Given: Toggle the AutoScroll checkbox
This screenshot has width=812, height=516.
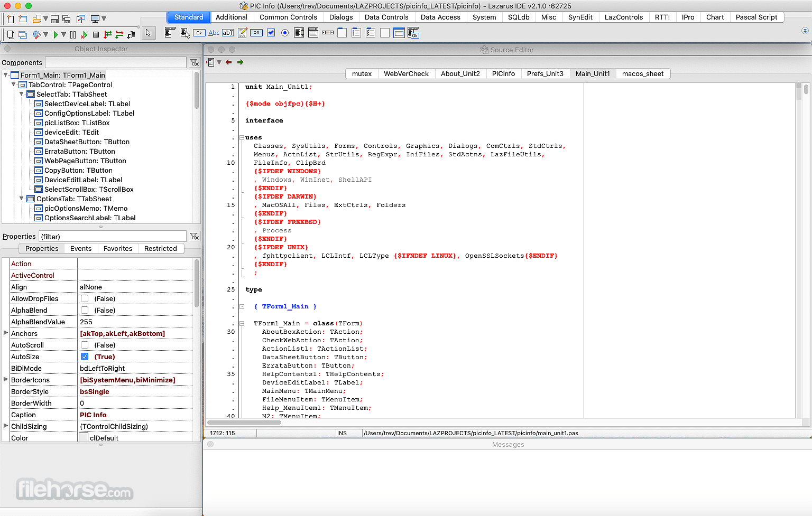Looking at the screenshot, I should coord(85,345).
